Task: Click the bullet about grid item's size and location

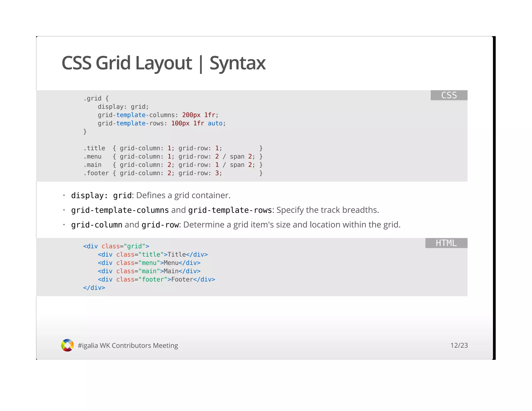Action: (x=236, y=224)
